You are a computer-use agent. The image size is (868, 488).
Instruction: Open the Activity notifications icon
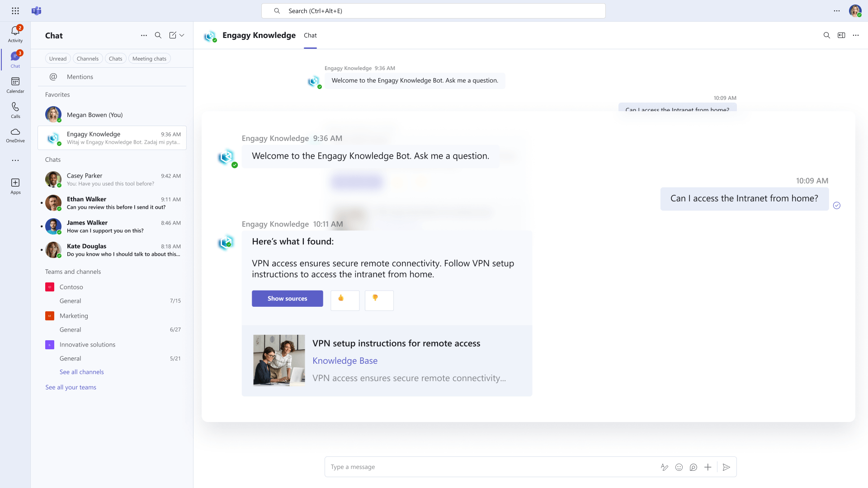pyautogui.click(x=15, y=32)
